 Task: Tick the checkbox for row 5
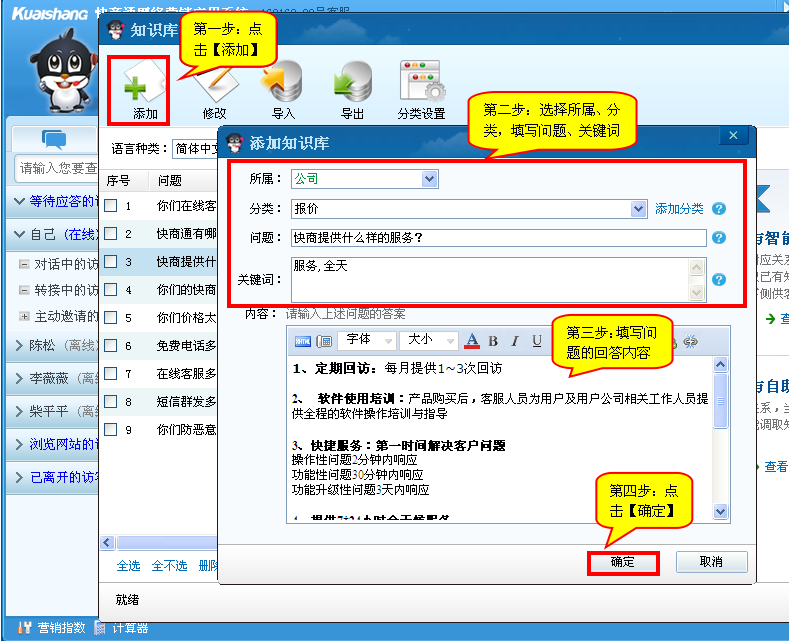112,318
